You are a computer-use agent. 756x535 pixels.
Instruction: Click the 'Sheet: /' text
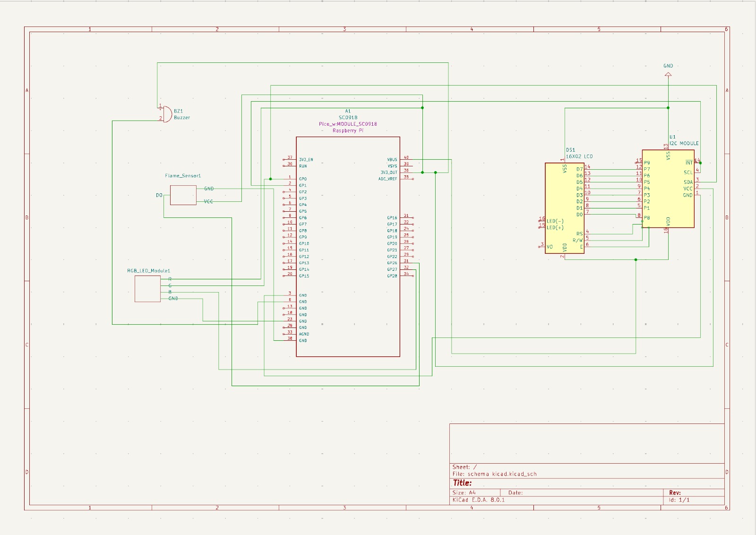tap(465, 467)
